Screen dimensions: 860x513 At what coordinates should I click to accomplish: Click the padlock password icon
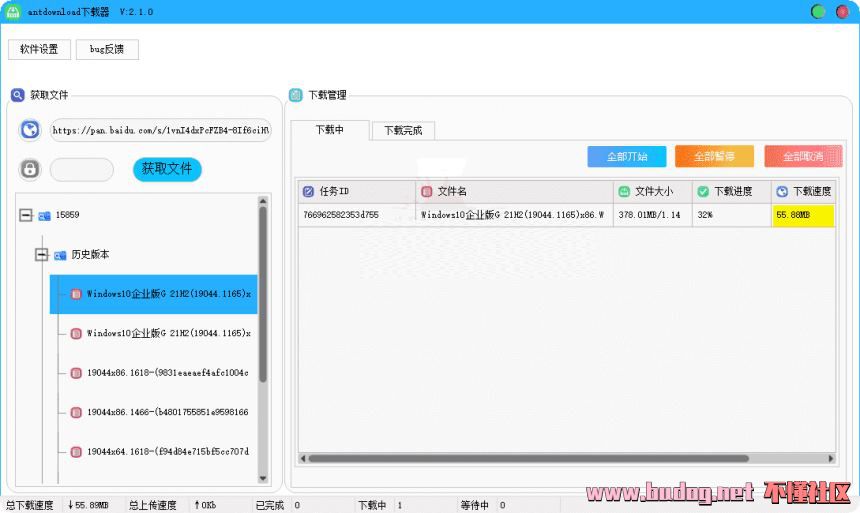[30, 169]
